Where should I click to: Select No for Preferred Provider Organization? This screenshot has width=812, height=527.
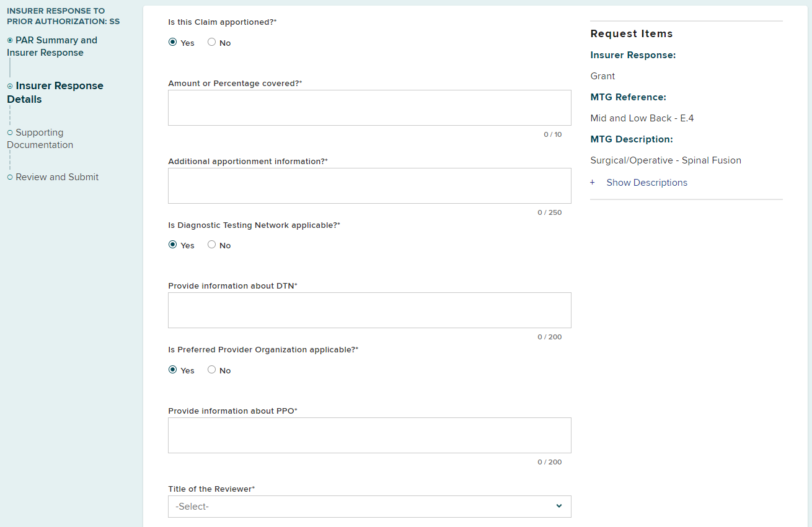[212, 370]
